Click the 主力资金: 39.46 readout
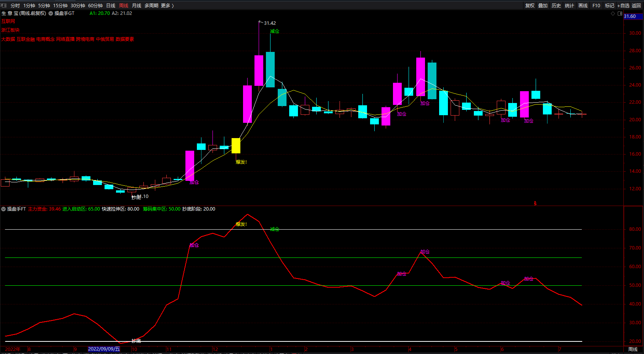Viewport: 644px width, 354px height. [x=44, y=209]
